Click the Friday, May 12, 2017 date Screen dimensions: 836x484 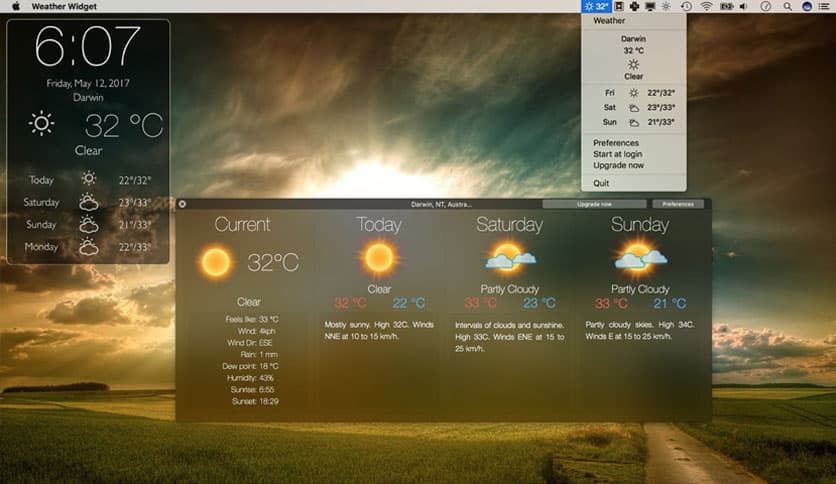click(x=88, y=83)
